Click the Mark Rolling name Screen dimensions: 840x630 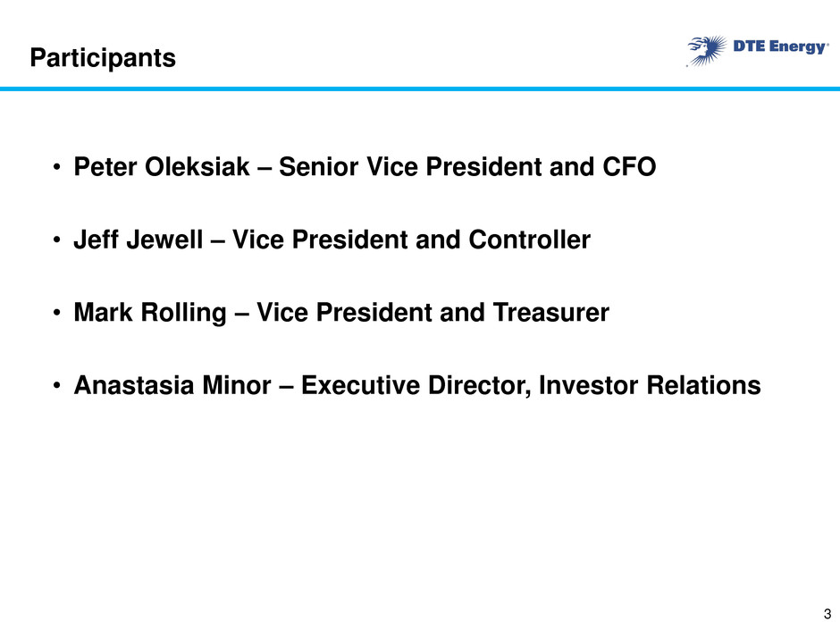tap(150, 313)
